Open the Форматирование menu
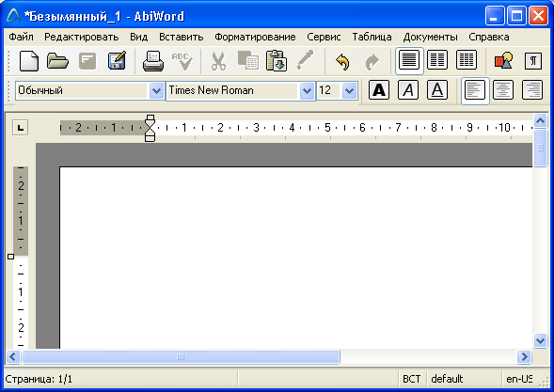Viewport: 554px width, 392px height. click(x=255, y=37)
